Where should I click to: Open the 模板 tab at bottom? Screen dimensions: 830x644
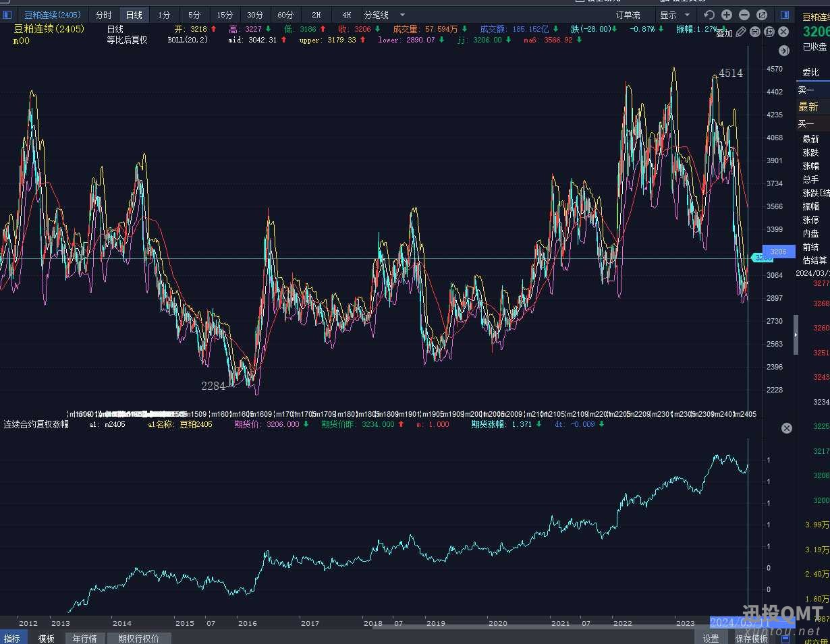pyautogui.click(x=46, y=638)
